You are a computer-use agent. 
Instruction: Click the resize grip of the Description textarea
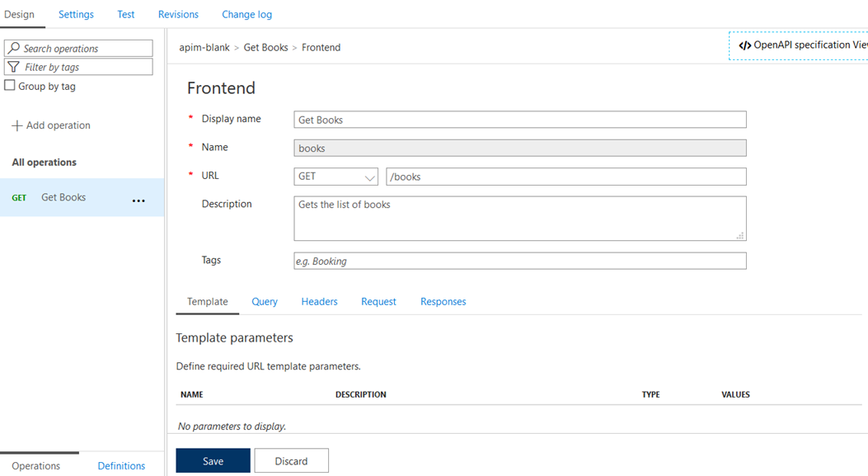pyautogui.click(x=740, y=235)
